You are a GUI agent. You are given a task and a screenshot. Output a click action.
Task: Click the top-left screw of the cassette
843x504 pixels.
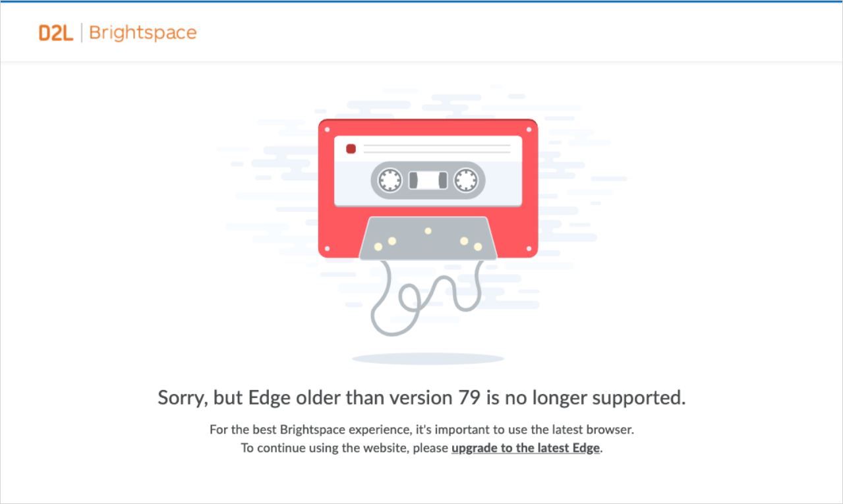pyautogui.click(x=327, y=129)
